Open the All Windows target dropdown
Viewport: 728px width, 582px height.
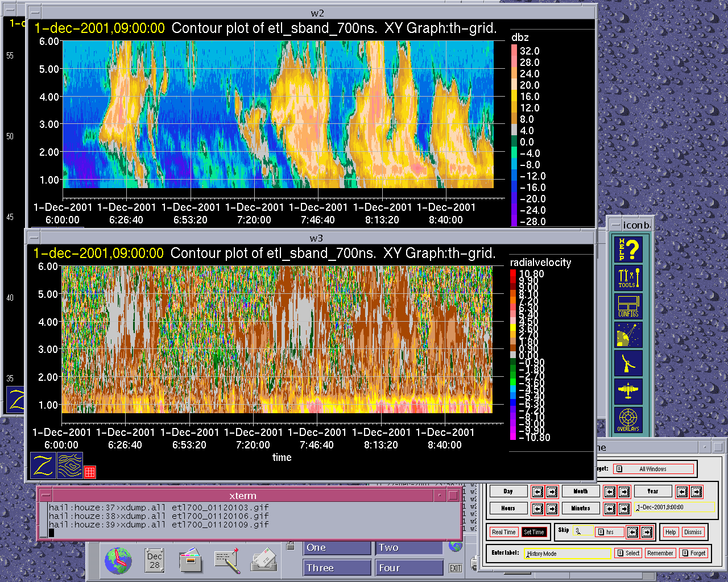click(654, 469)
